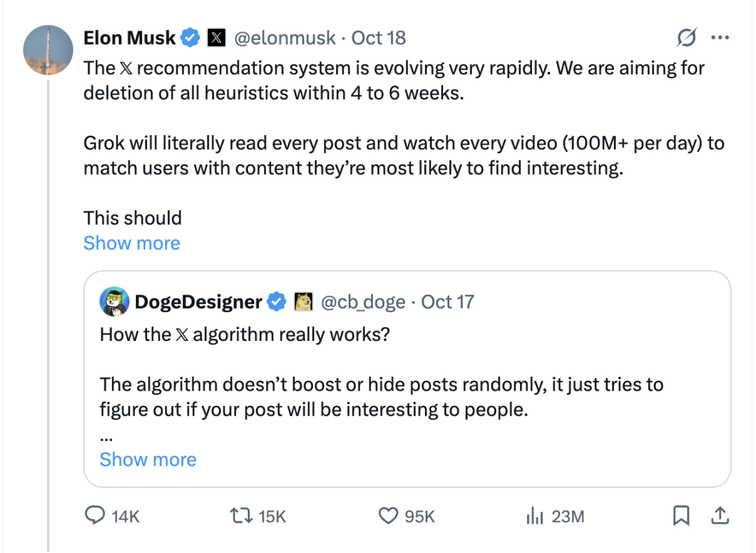Open the Elon Musk display name link

point(129,38)
